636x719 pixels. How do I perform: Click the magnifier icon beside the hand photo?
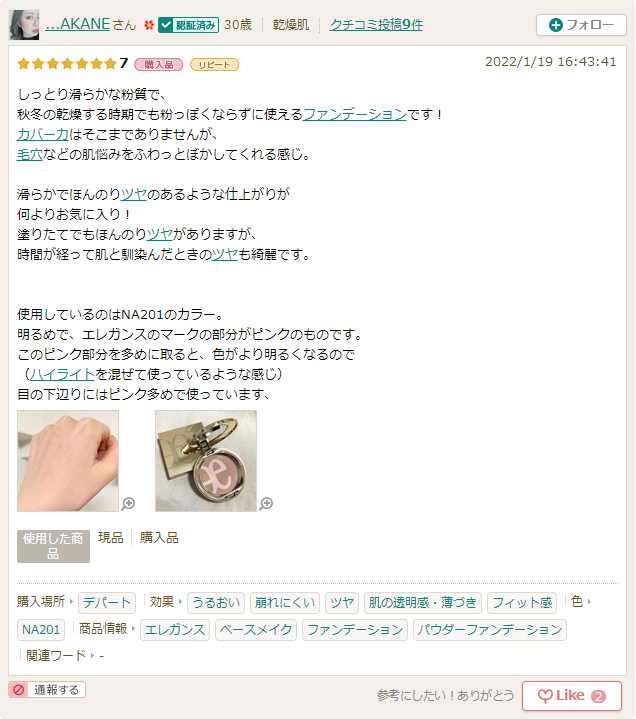(x=128, y=503)
